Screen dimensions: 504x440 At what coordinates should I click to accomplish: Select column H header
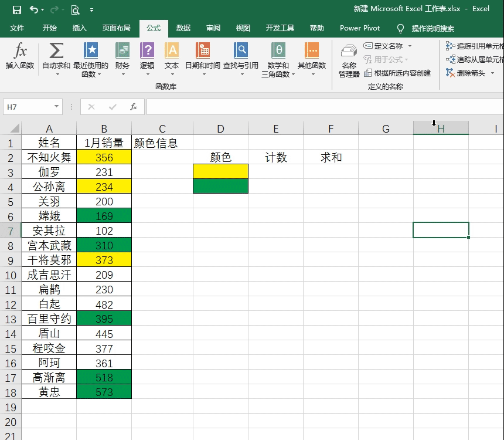coord(441,128)
